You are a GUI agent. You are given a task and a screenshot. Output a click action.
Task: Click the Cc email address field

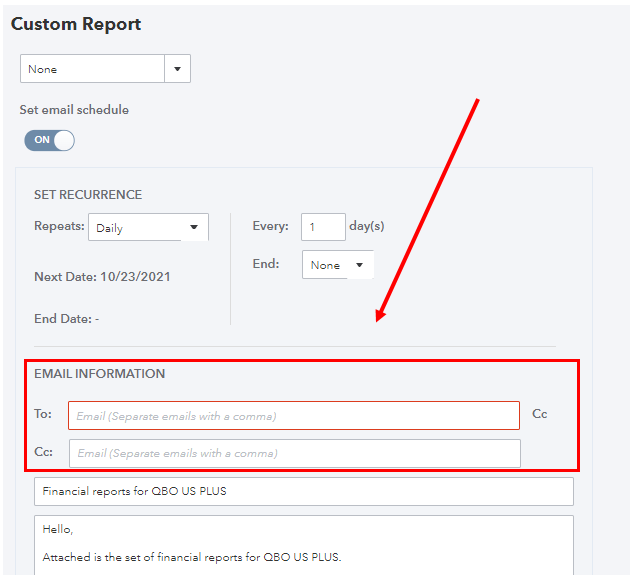295,453
